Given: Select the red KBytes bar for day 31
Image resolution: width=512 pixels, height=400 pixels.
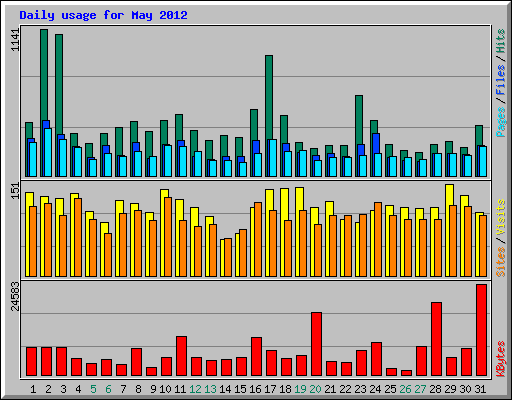Looking at the screenshot, I should click(481, 330).
